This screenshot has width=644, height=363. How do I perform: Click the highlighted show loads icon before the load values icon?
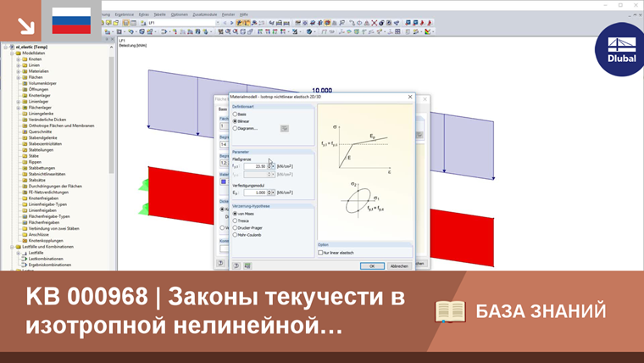tap(239, 23)
